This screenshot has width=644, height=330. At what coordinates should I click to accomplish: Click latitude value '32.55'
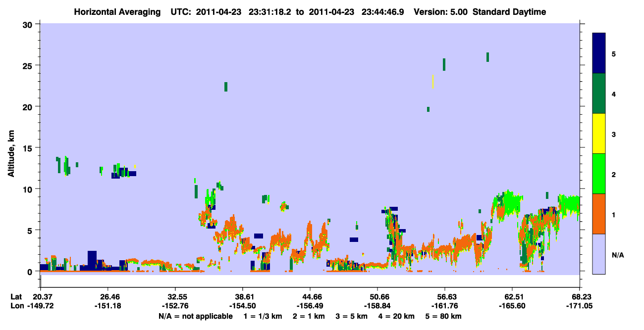point(175,297)
